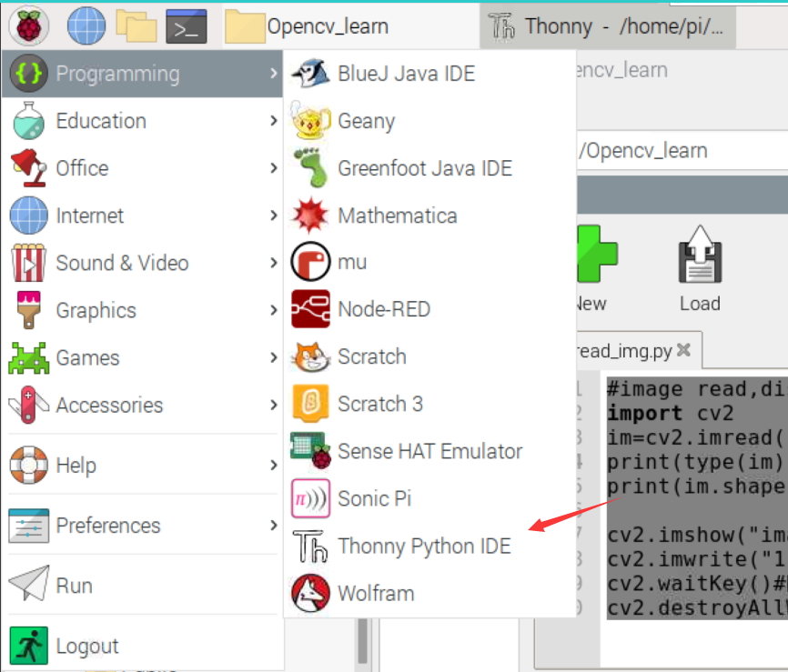The image size is (788, 672).
Task: Click the mu editor icon
Action: click(x=310, y=262)
